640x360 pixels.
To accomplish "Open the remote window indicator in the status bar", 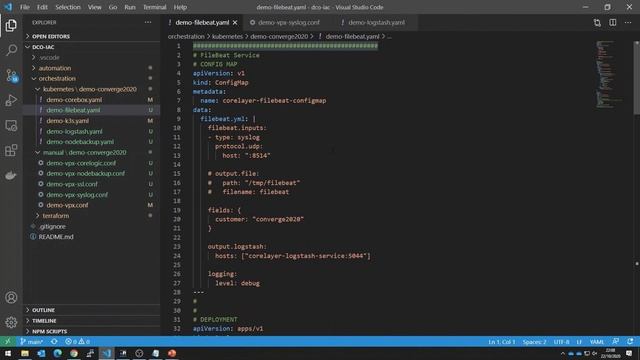I will [7, 342].
